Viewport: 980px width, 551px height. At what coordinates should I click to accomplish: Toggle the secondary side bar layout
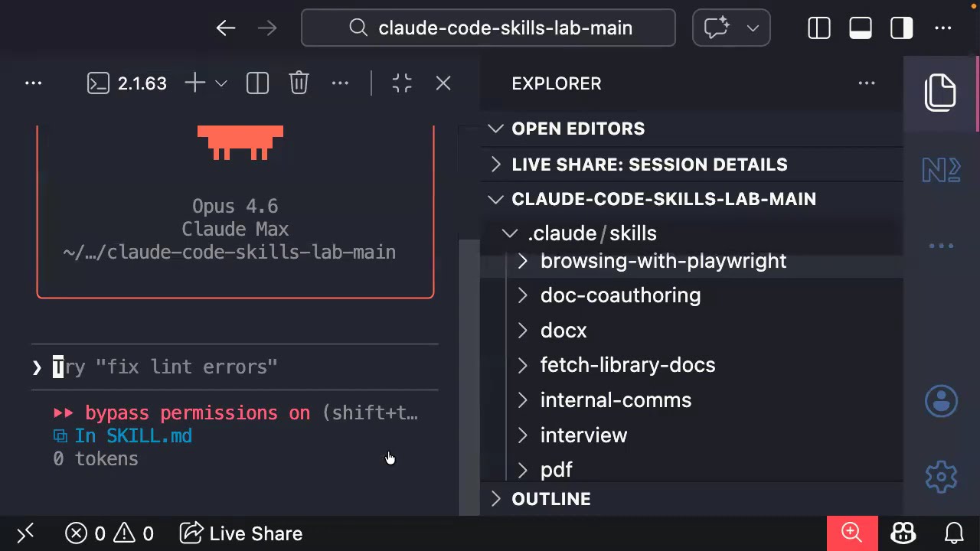(902, 28)
